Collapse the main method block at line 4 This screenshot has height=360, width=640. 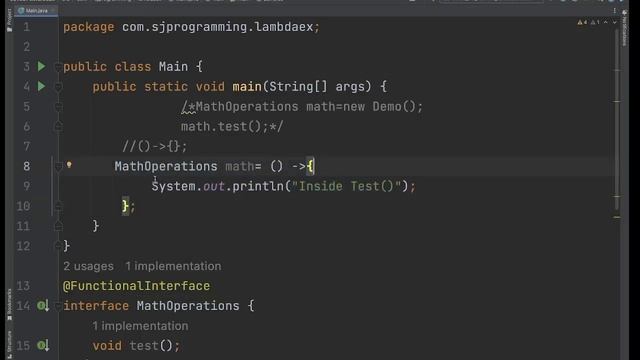58,87
